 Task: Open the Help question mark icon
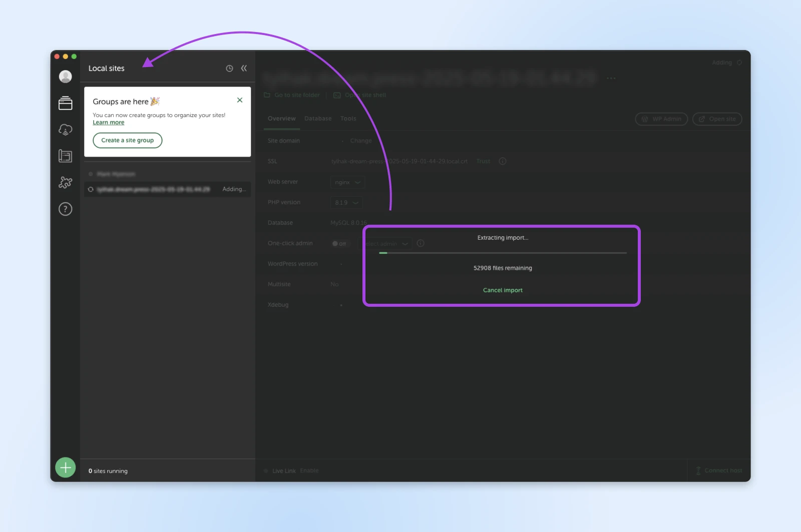pos(66,209)
